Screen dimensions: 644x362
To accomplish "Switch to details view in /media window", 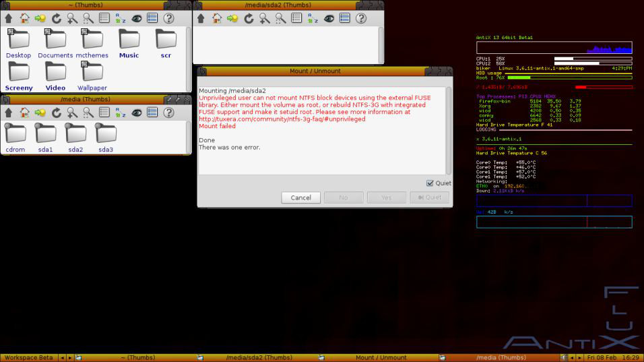I will coord(104,112).
